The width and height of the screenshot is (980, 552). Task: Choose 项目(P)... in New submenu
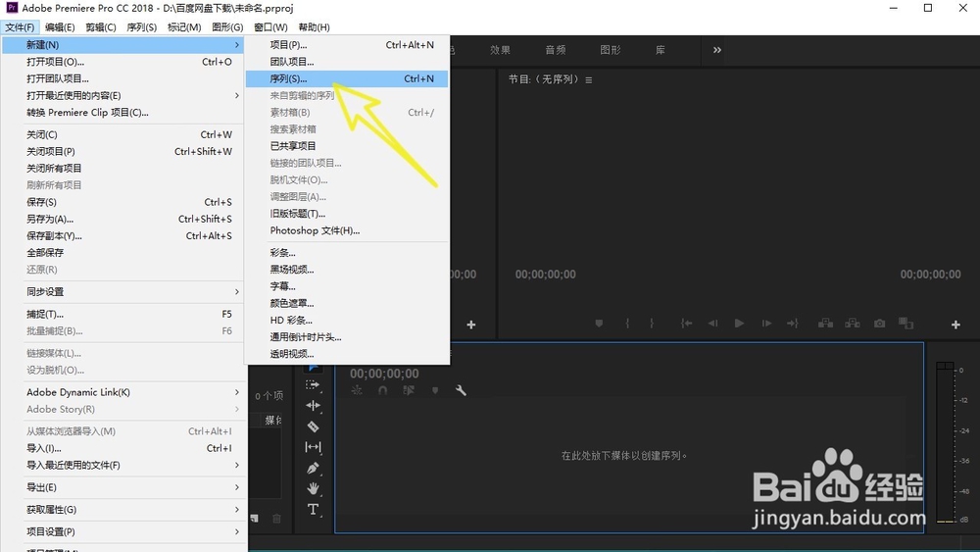point(347,45)
